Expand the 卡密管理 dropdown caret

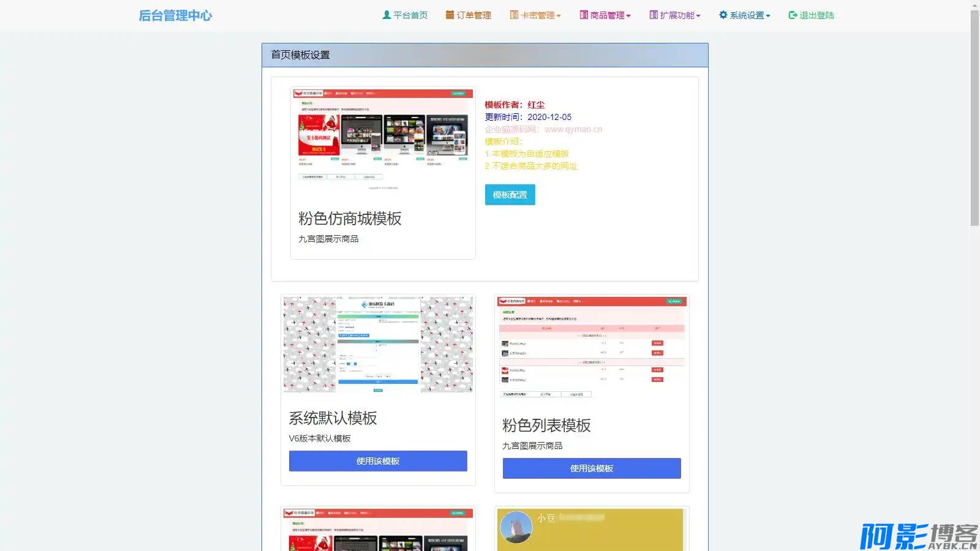click(559, 16)
